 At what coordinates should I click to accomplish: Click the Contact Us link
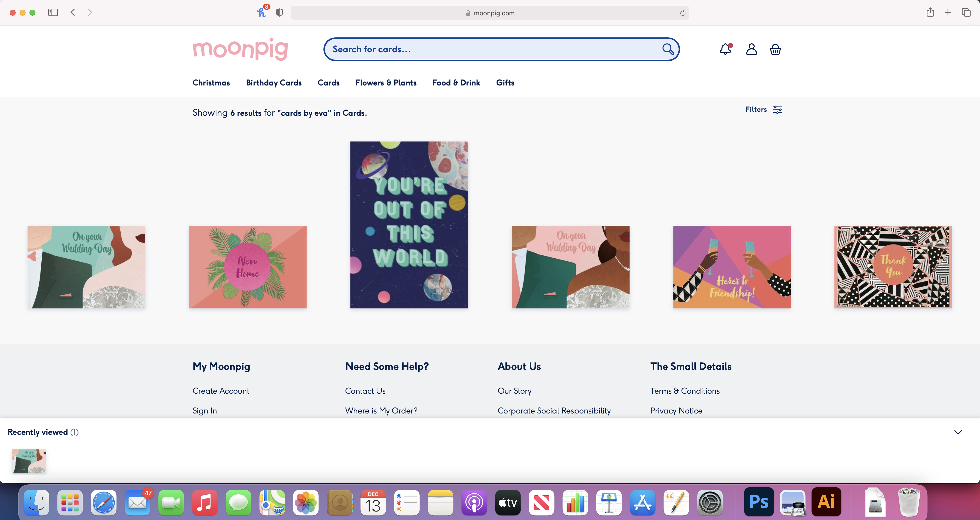(x=365, y=391)
